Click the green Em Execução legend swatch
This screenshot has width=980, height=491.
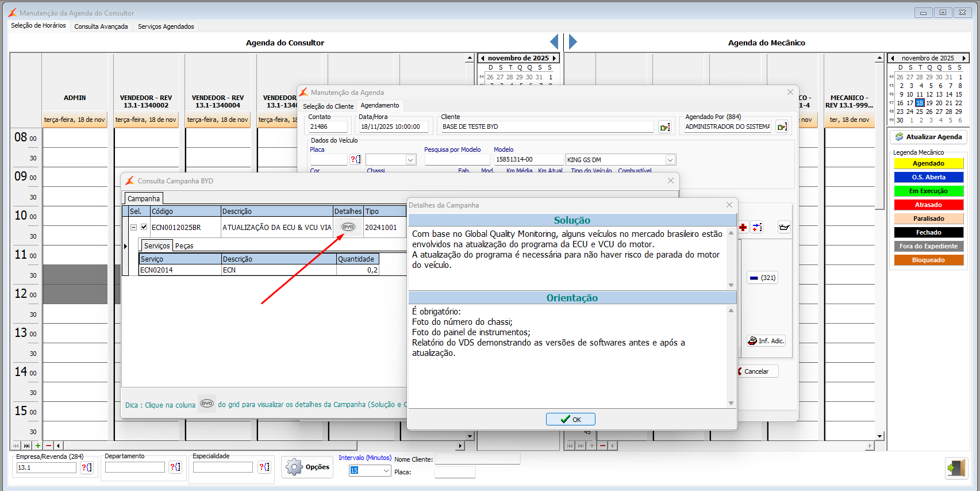pos(928,191)
